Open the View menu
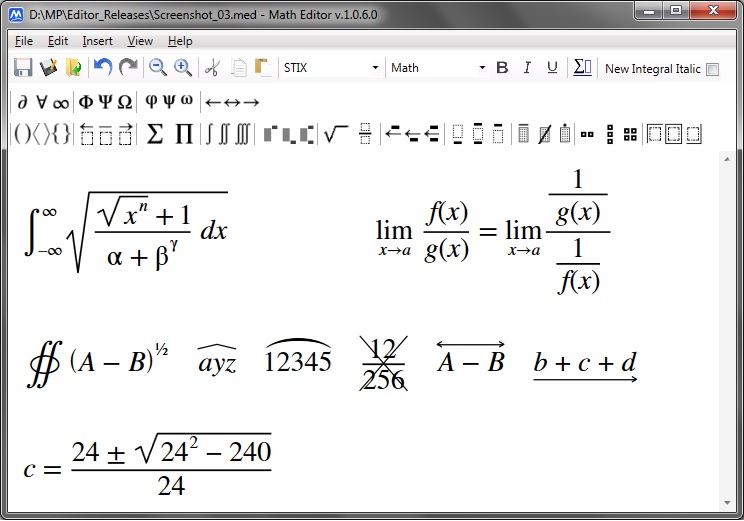 click(x=140, y=41)
